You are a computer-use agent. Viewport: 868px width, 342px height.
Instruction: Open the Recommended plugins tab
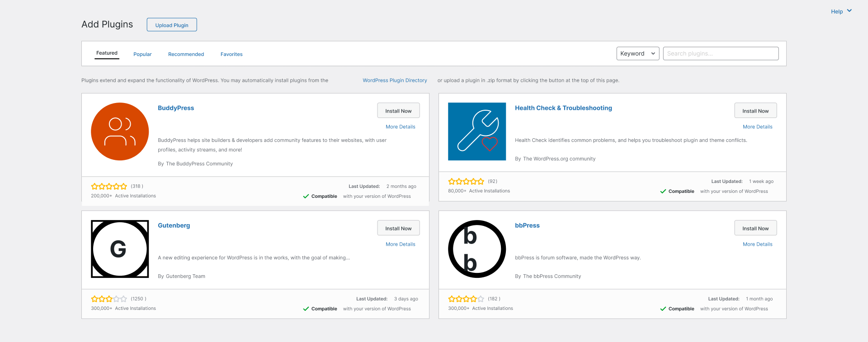(x=186, y=54)
